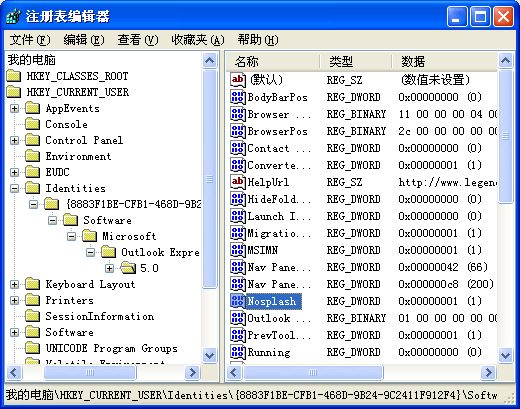Viewport: 520px width, 409px height.
Task: Click the Microsoft folder icon
Action: click(90, 236)
